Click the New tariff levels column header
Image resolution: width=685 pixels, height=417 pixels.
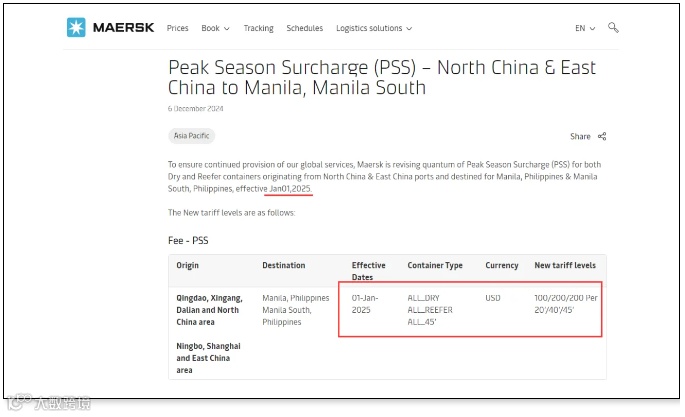click(565, 265)
